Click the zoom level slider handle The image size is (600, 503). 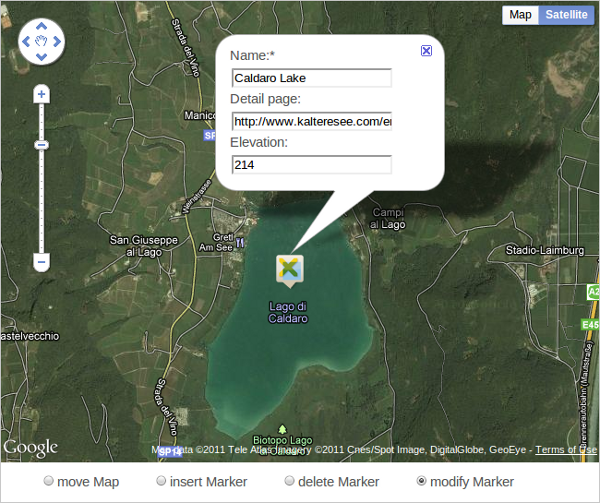[41, 145]
